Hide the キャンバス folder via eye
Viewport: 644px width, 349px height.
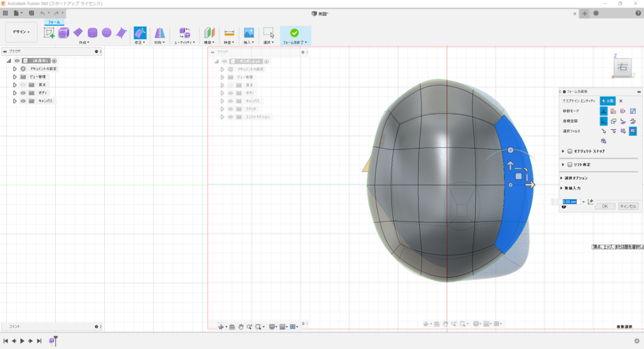coord(23,101)
